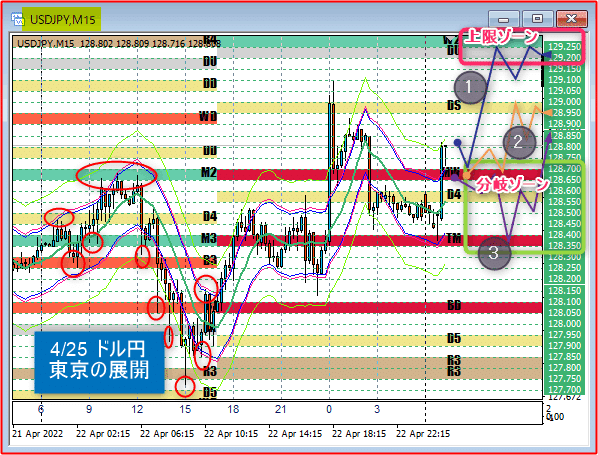Click the BG level label on the chart
The height and width of the screenshot is (455, 598).
pyautogui.click(x=454, y=305)
